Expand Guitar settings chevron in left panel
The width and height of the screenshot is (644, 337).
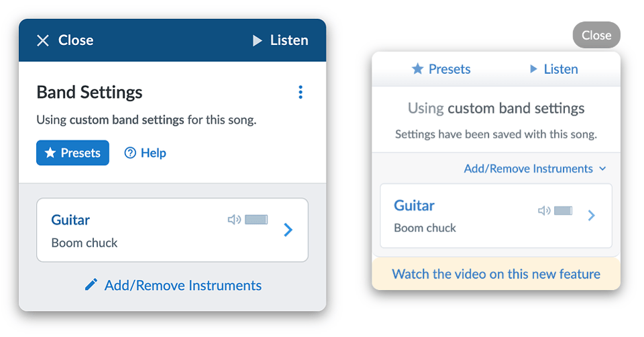click(x=288, y=230)
